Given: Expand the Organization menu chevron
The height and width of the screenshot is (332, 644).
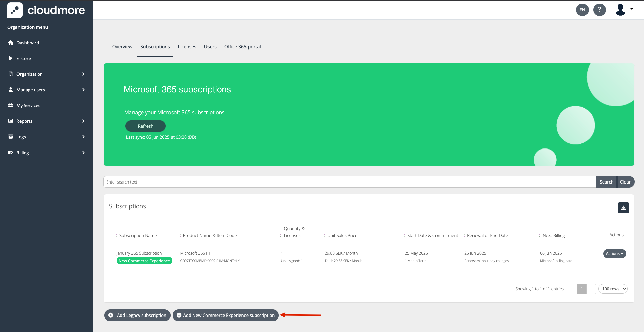Looking at the screenshot, I should click(83, 74).
